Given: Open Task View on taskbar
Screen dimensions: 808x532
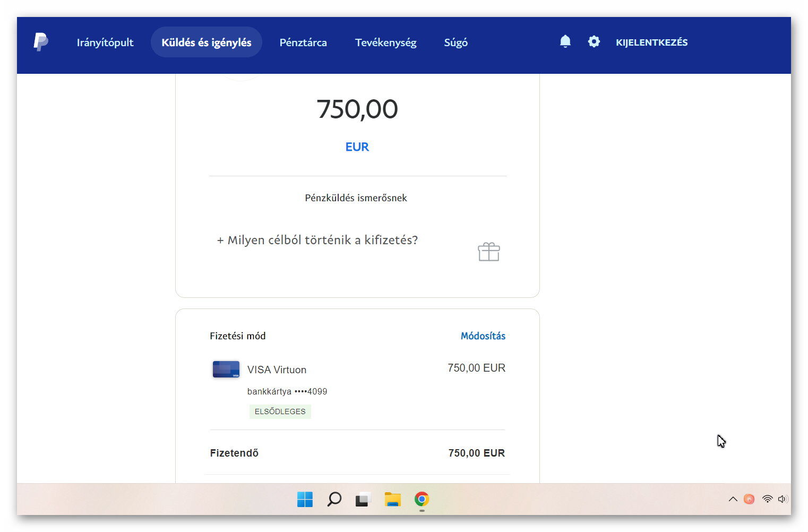Looking at the screenshot, I should [363, 499].
